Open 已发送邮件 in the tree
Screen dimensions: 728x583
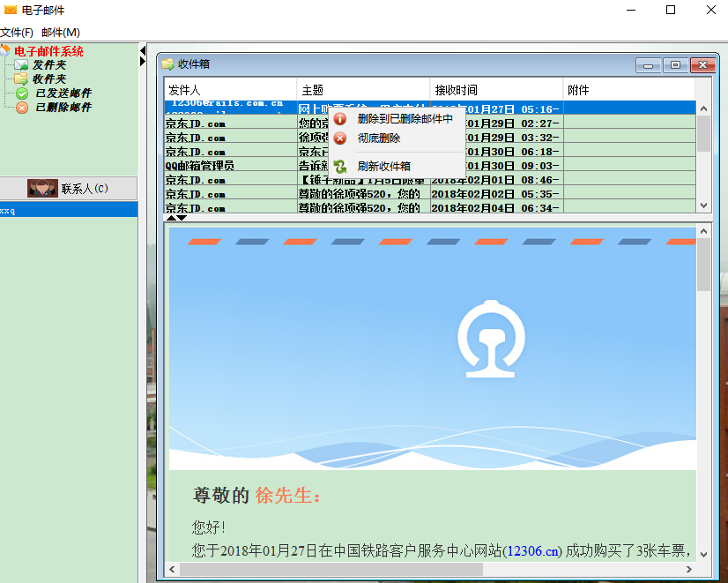(63, 93)
